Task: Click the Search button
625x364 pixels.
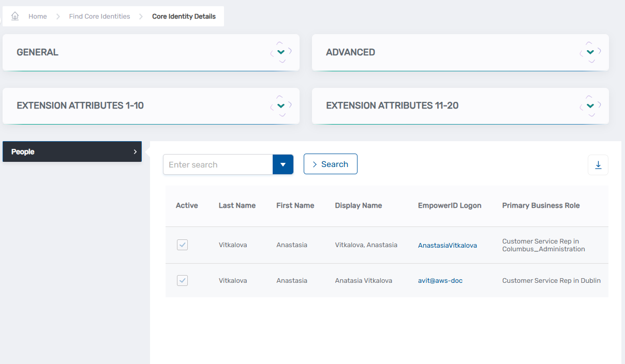Action: (x=331, y=164)
